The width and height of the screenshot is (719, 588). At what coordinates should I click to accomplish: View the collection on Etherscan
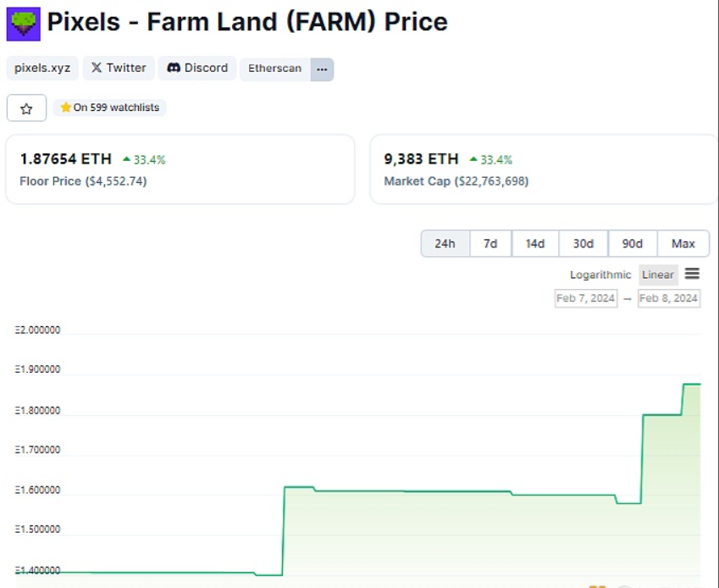[274, 68]
